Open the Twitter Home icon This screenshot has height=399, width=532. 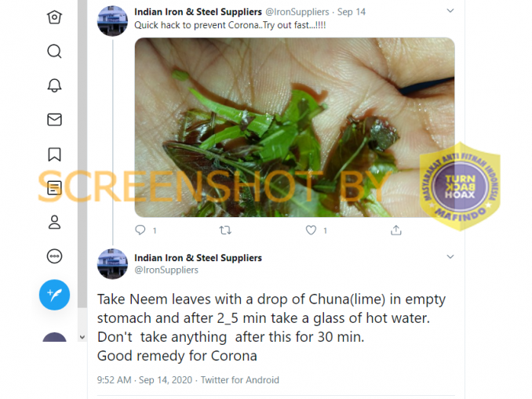click(54, 17)
